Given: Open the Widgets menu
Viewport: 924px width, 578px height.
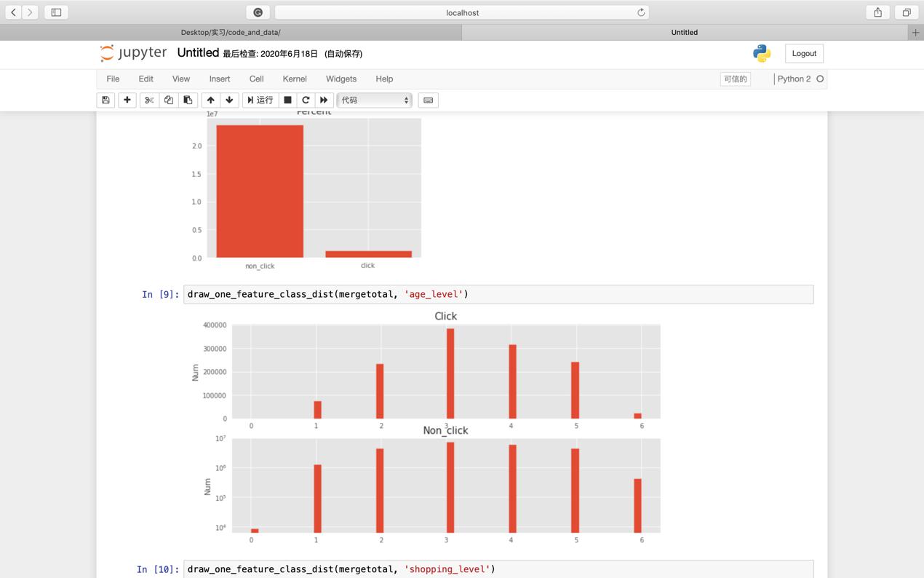Looking at the screenshot, I should [341, 79].
